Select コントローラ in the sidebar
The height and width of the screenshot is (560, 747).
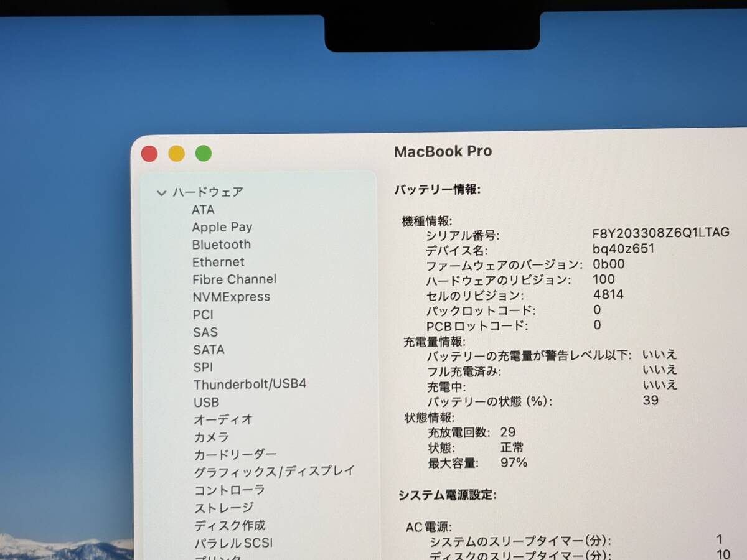click(x=229, y=490)
